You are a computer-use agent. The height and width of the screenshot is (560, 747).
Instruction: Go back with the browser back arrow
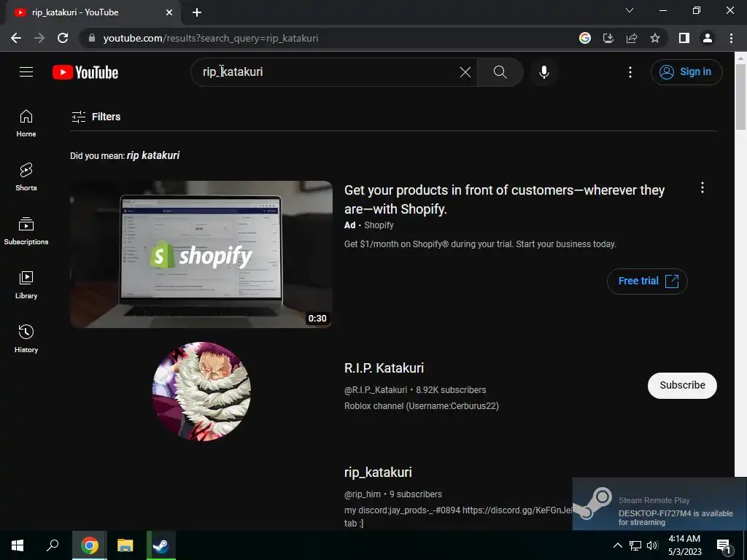coord(16,38)
